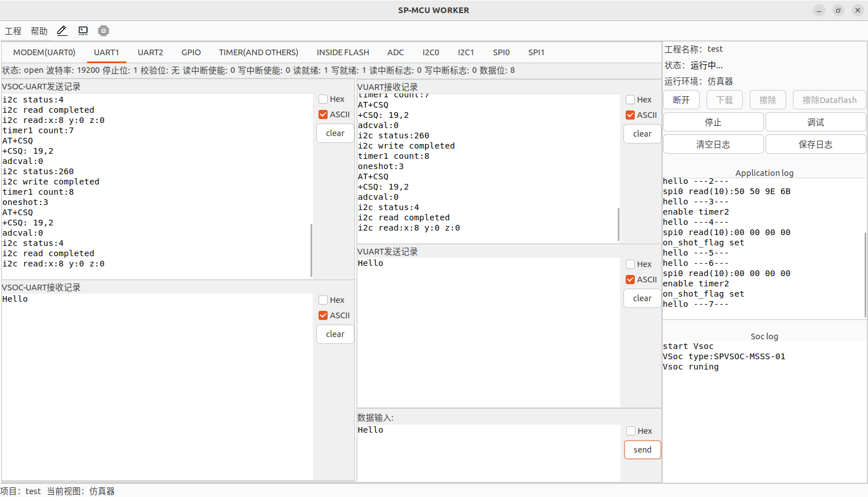The height and width of the screenshot is (497, 868).
Task: Click the monitor simulator icon in toolbar
Action: click(x=83, y=31)
